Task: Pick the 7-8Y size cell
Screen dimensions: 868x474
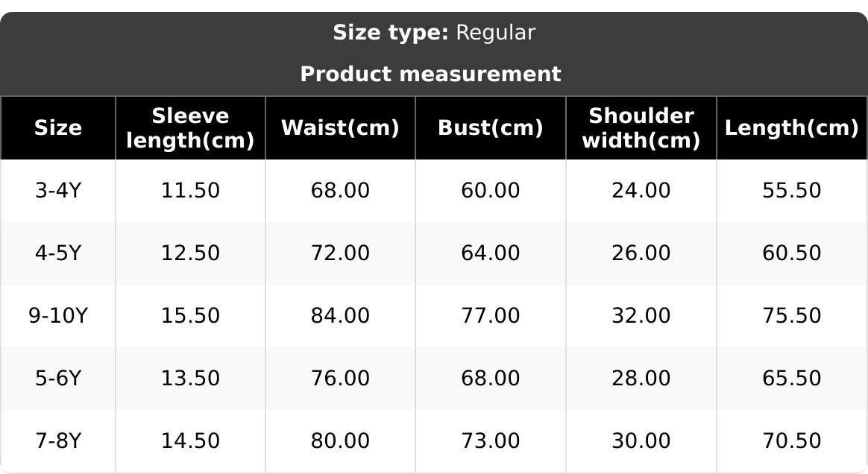Action: [57, 441]
